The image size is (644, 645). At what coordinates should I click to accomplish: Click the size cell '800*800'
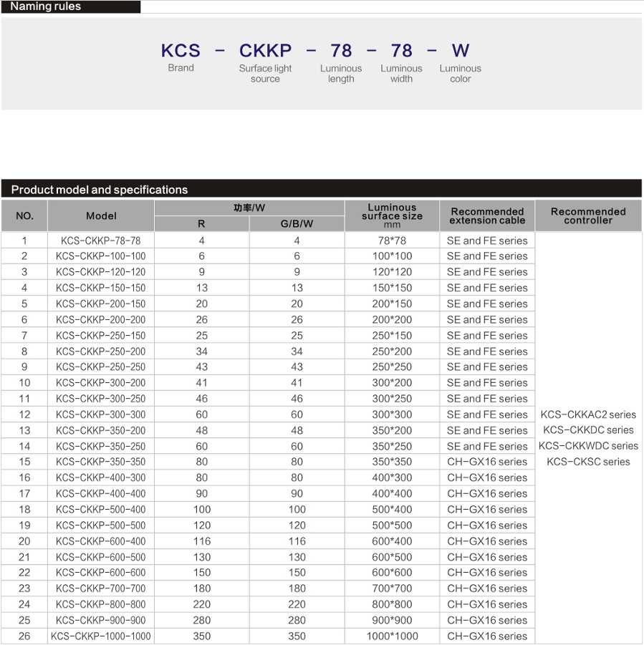(392, 604)
